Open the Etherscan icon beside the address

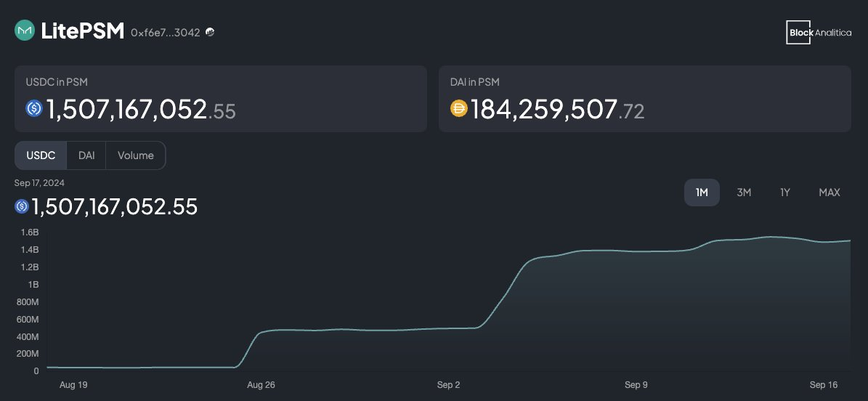click(210, 32)
